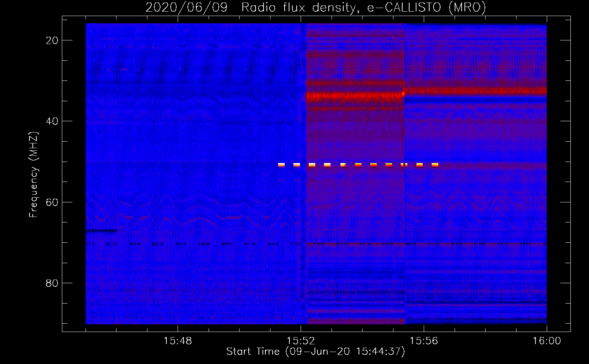The image size is (589, 364).
Task: Click the 20 MHz frequency tick label
Action: tap(52, 40)
